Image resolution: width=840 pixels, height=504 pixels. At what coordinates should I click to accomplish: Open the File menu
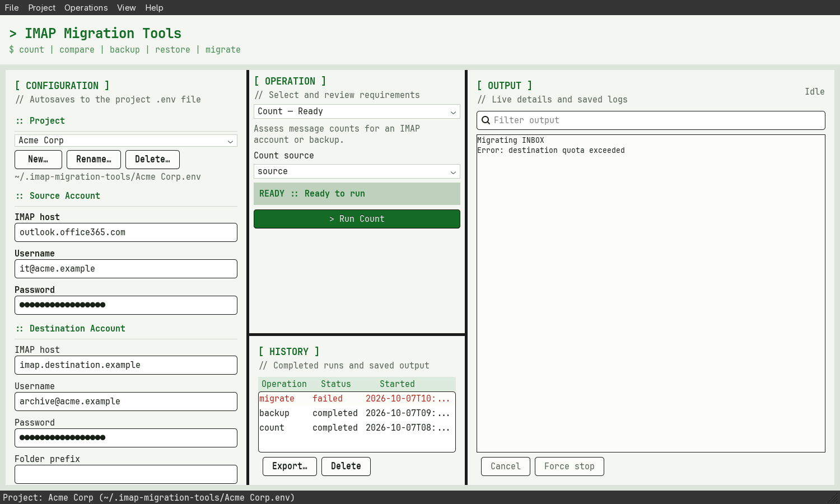coord(12,8)
